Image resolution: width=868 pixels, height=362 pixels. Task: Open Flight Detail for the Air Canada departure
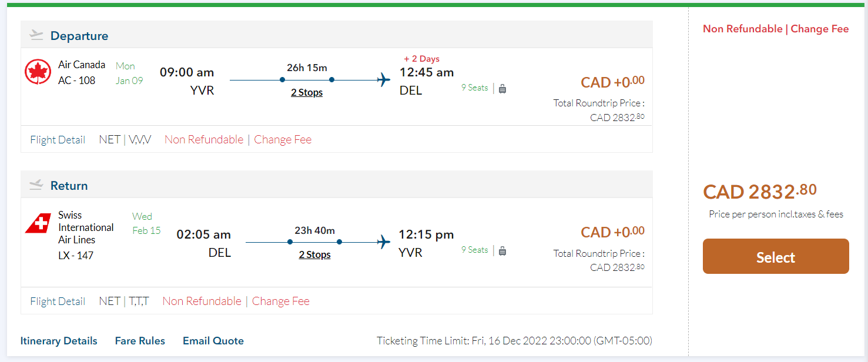pyautogui.click(x=58, y=140)
